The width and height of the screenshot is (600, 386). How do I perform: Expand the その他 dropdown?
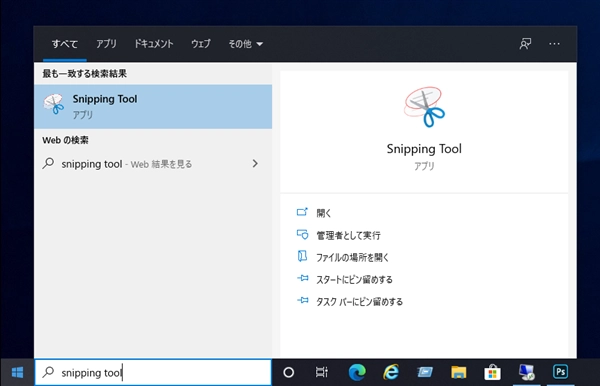[245, 44]
